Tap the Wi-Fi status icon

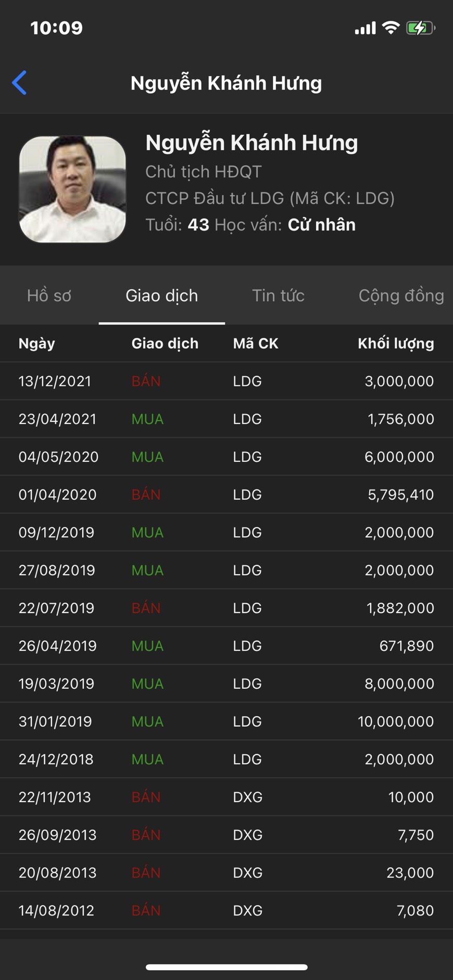tap(391, 28)
